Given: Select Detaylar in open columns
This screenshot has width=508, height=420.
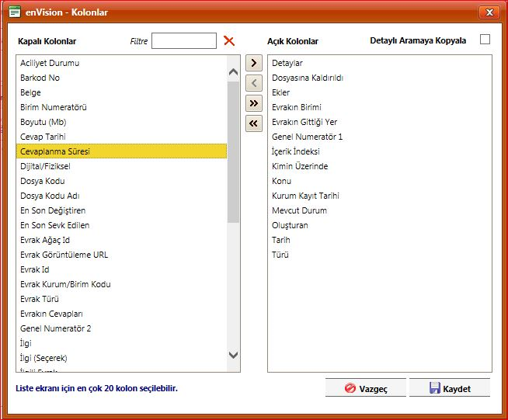Looking at the screenshot, I should point(380,63).
